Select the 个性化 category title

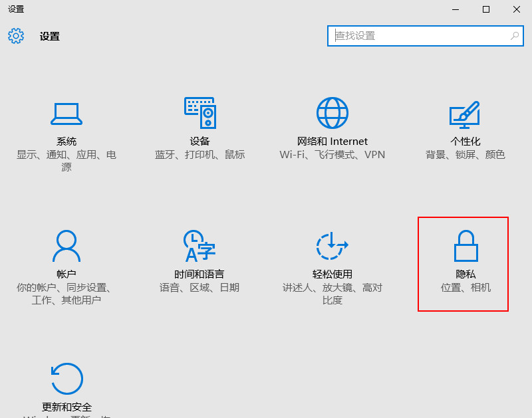465,141
